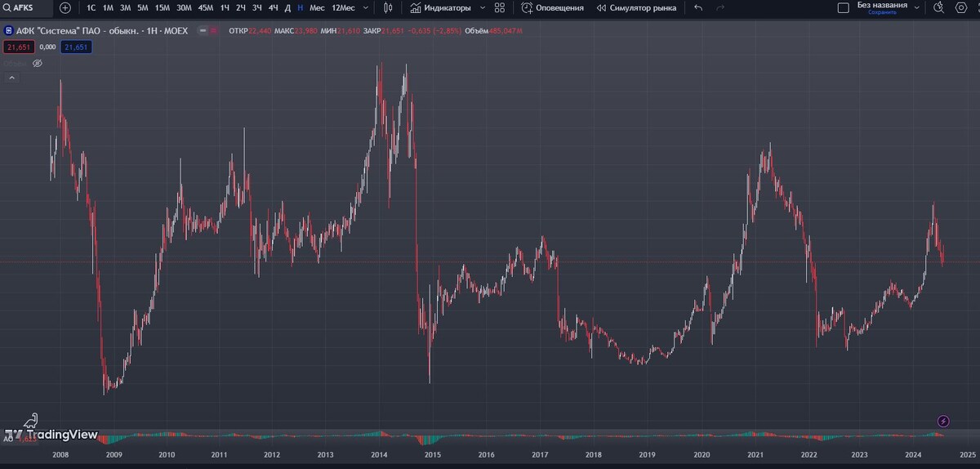
Task: Launch the Симулятор рынка replay mode
Action: pos(636,7)
